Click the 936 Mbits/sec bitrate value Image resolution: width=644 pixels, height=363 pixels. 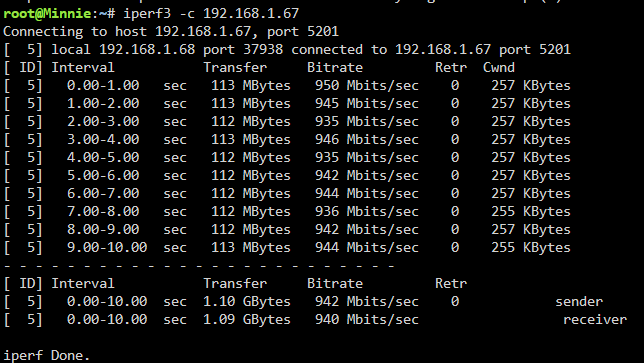click(x=367, y=211)
